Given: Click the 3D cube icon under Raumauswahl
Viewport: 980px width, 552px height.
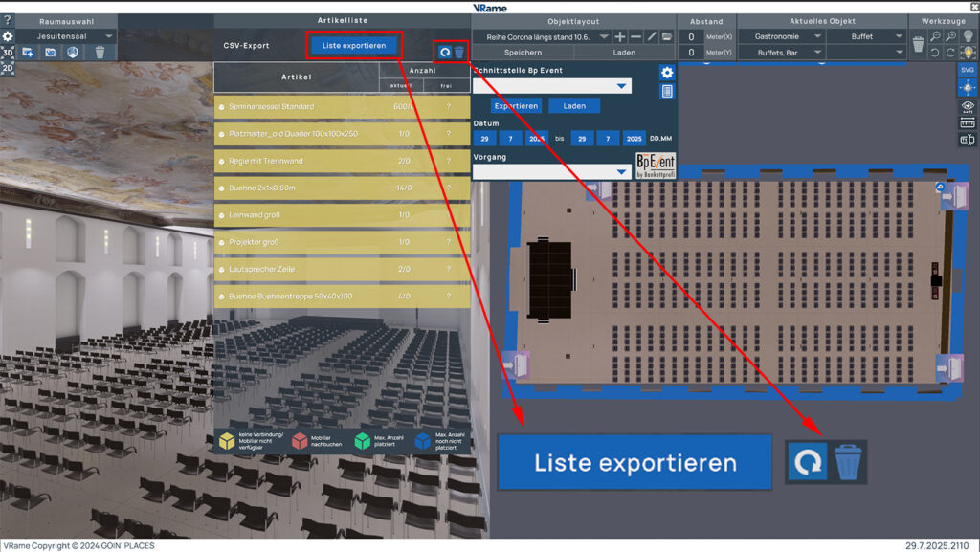Looking at the screenshot, I should [73, 53].
